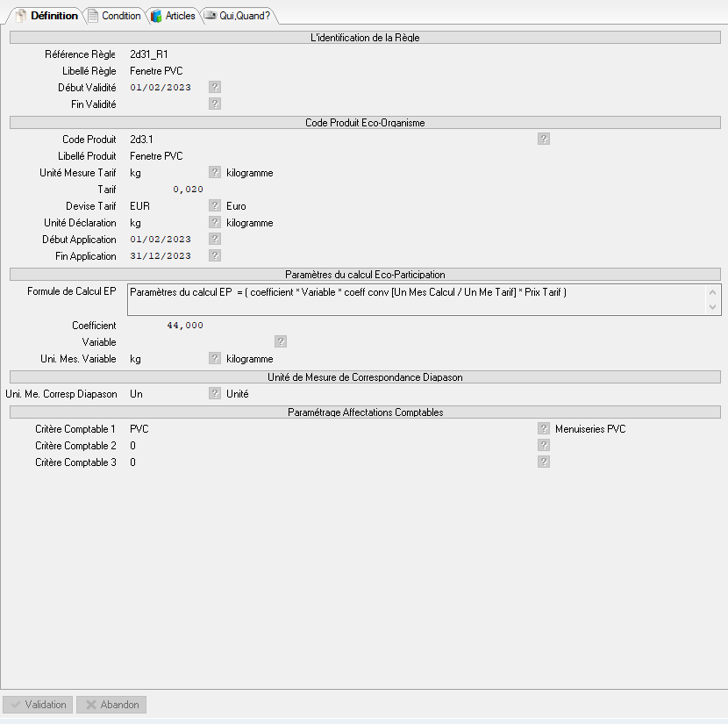This screenshot has height=724, width=728.
Task: Open lookup for Critère Comptable 1
Action: 544,429
